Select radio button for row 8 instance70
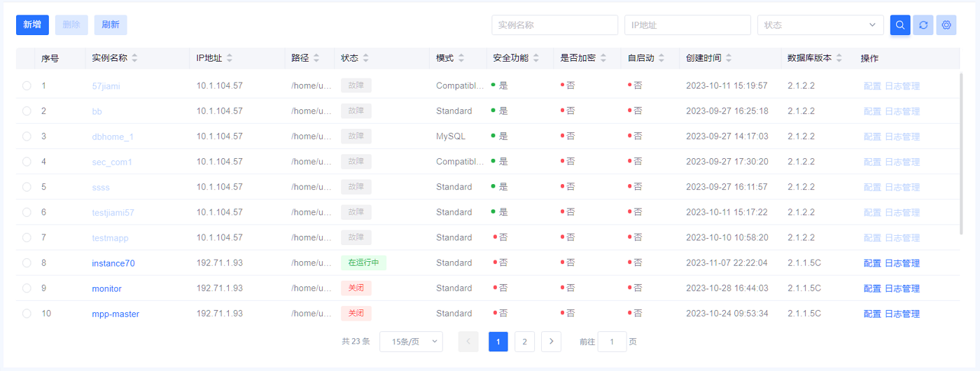The width and height of the screenshot is (980, 371). pos(27,263)
